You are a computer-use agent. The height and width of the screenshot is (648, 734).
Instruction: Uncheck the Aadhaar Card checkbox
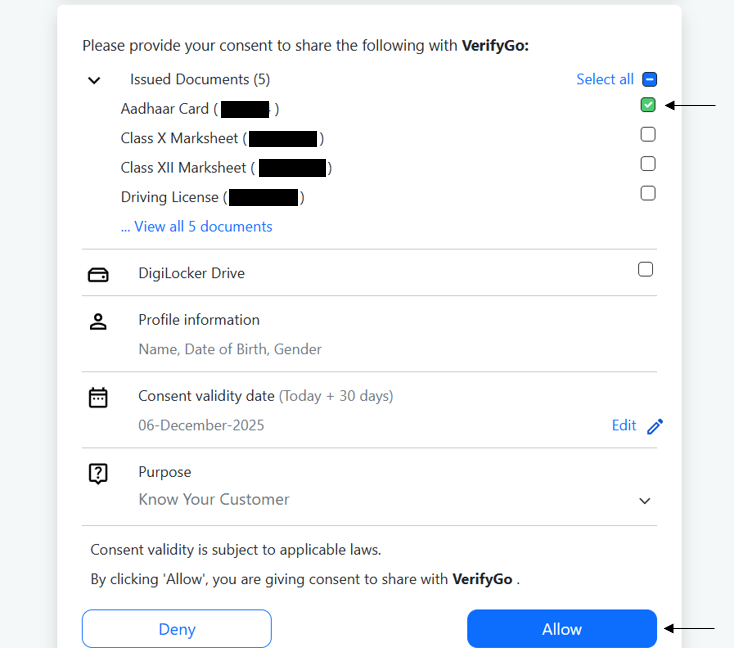[x=648, y=105]
